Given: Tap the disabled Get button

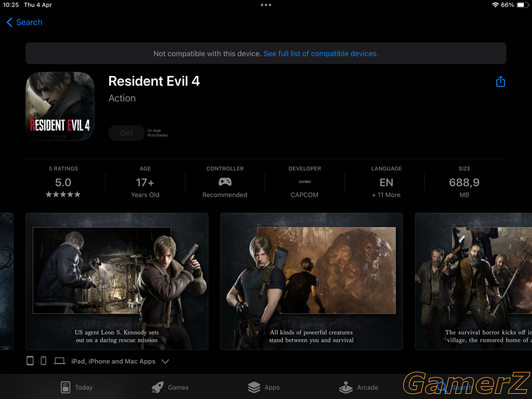Looking at the screenshot, I should click(x=126, y=133).
